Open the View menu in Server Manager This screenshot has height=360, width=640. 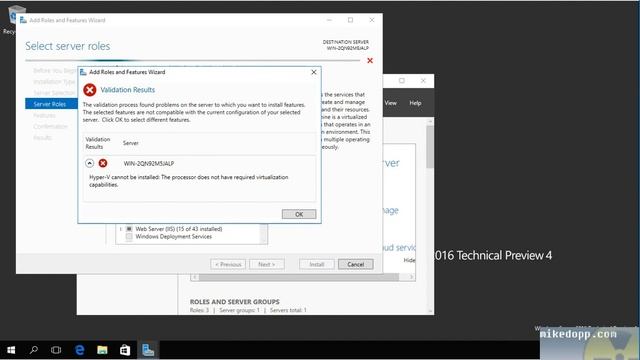(390, 103)
